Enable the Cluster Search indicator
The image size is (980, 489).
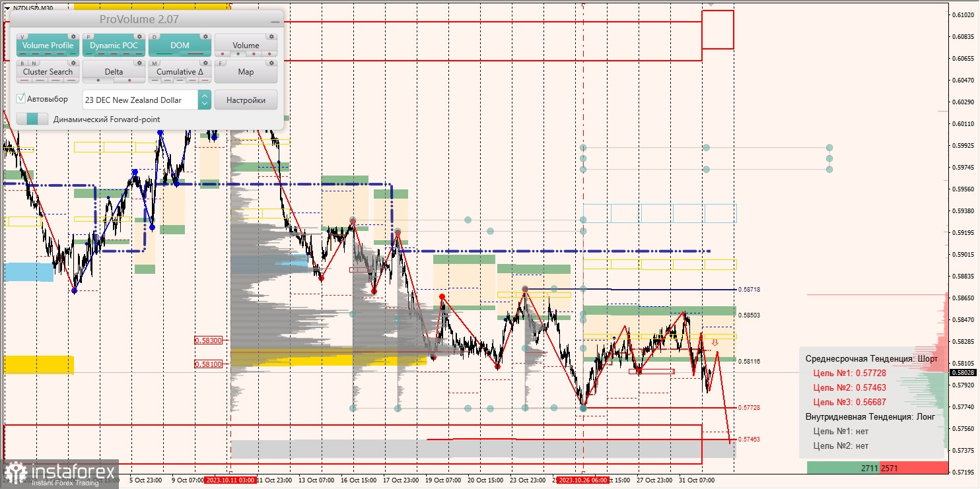[48, 72]
